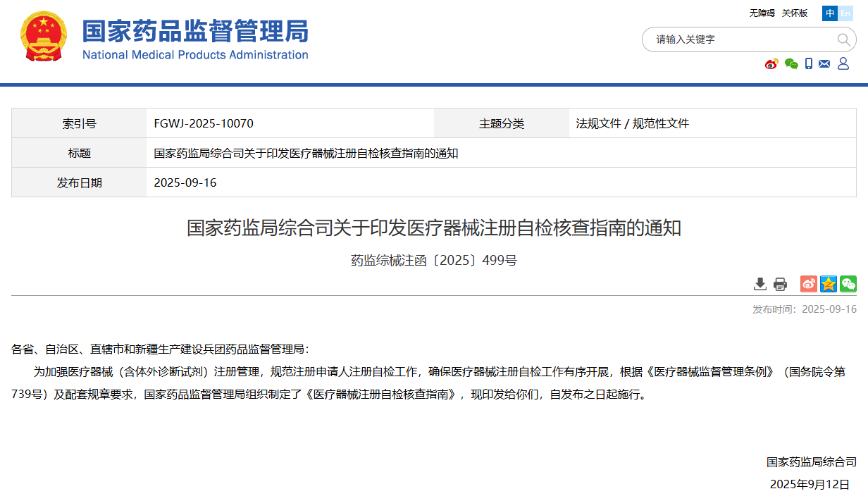
Task: Select the Chinese (中) language option
Action: pyautogui.click(x=830, y=13)
